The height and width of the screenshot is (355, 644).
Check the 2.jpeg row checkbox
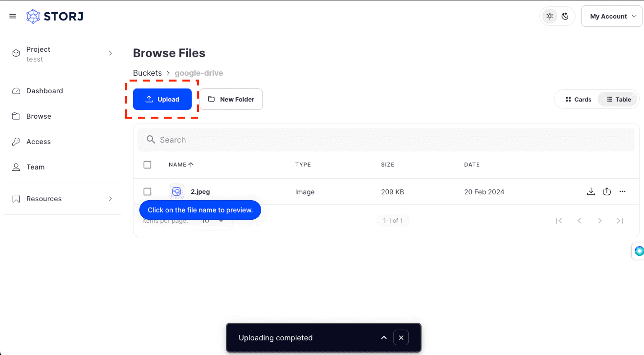(147, 191)
